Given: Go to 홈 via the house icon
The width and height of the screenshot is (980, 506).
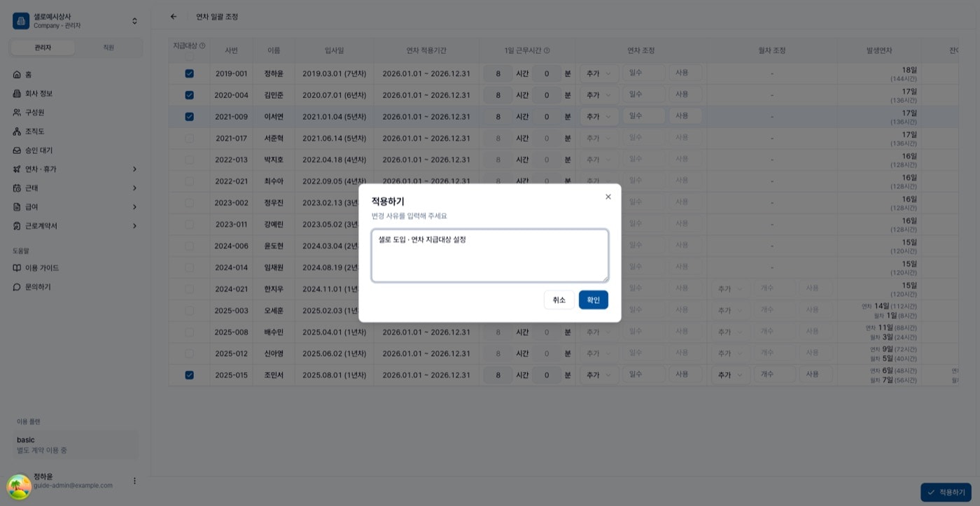Looking at the screenshot, I should [17, 74].
